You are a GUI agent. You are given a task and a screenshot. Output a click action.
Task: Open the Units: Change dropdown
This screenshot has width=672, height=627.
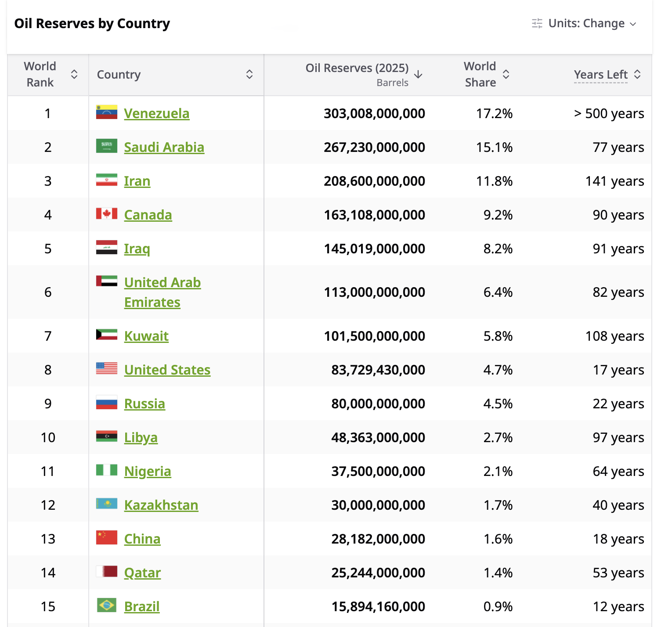pyautogui.click(x=584, y=23)
